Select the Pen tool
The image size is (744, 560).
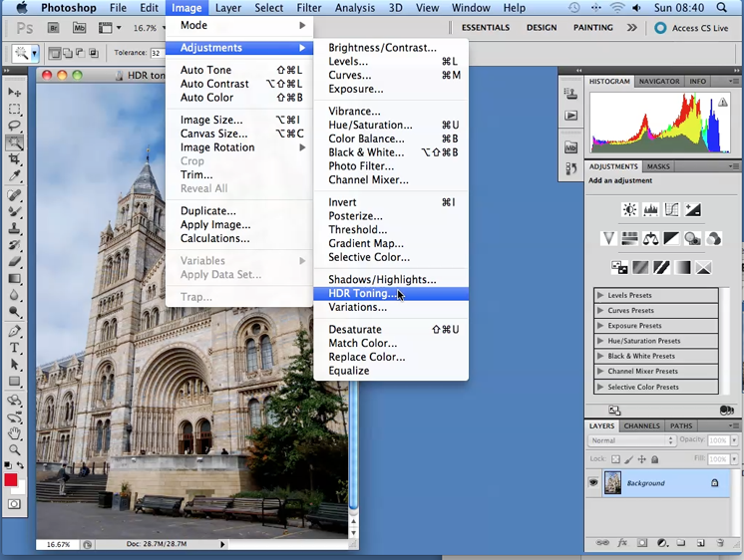coord(14,331)
